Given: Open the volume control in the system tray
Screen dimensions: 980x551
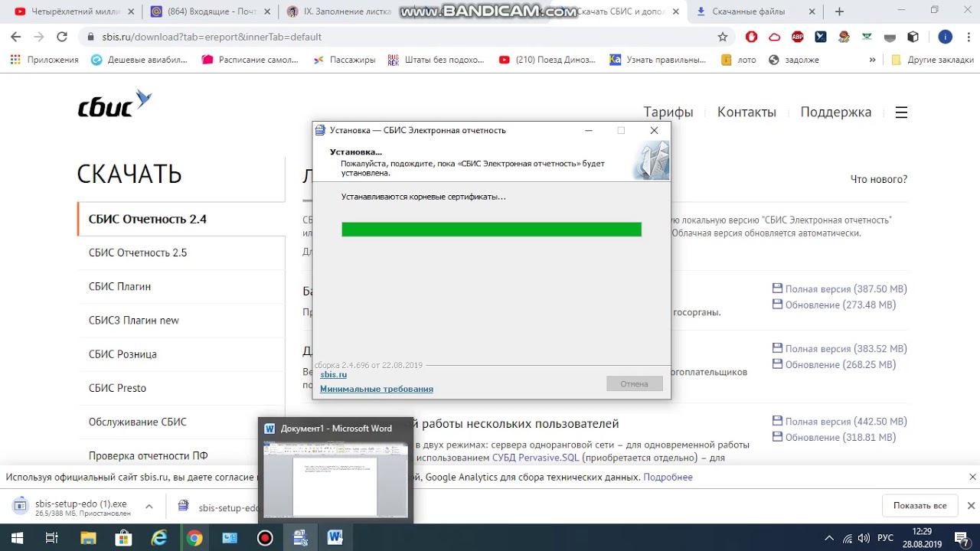Looking at the screenshot, I should pyautogui.click(x=864, y=538).
